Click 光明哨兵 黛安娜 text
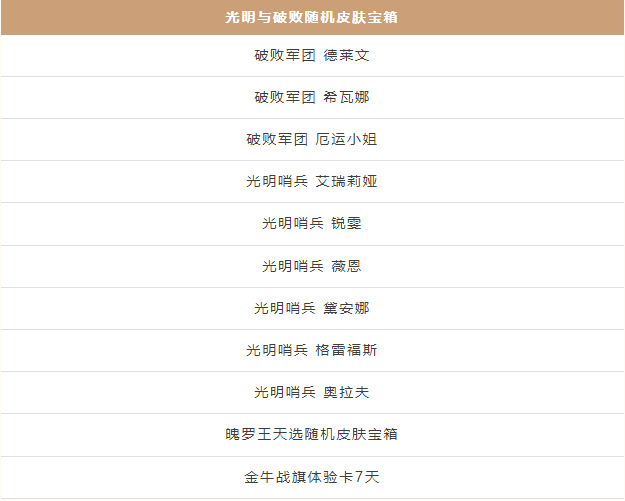This screenshot has height=501, width=625. 312,308
